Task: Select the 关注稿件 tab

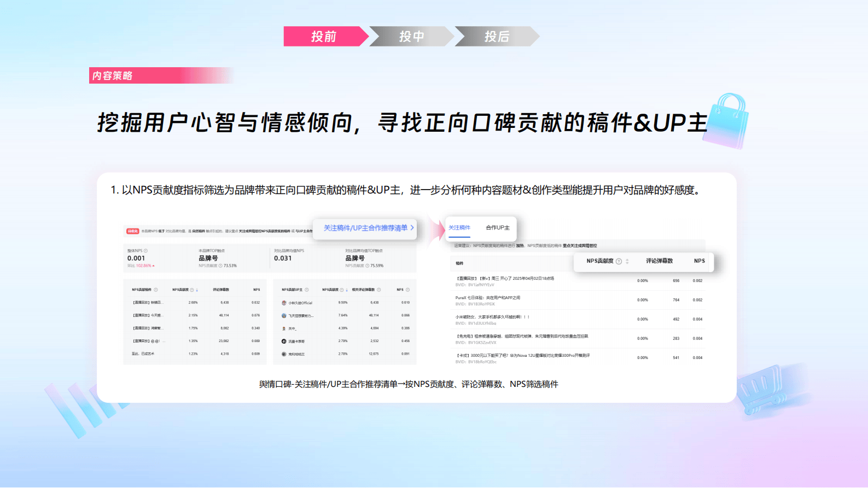Action: pyautogui.click(x=459, y=228)
